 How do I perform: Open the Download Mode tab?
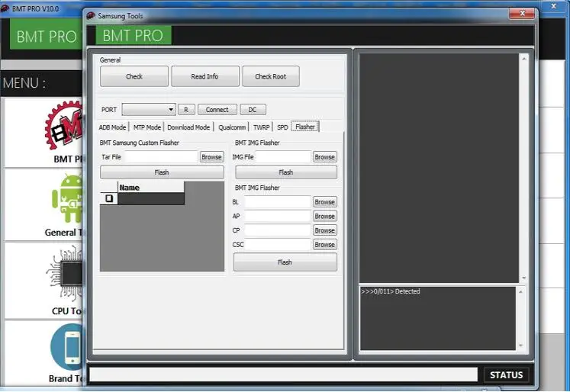(188, 127)
